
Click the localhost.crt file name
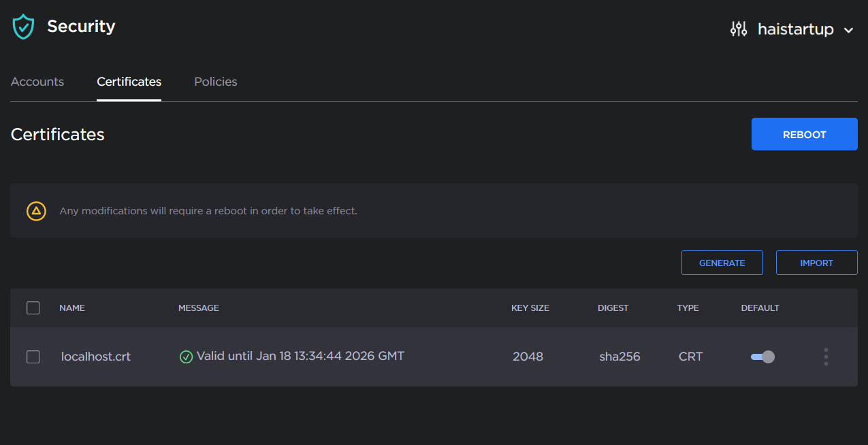pos(95,357)
